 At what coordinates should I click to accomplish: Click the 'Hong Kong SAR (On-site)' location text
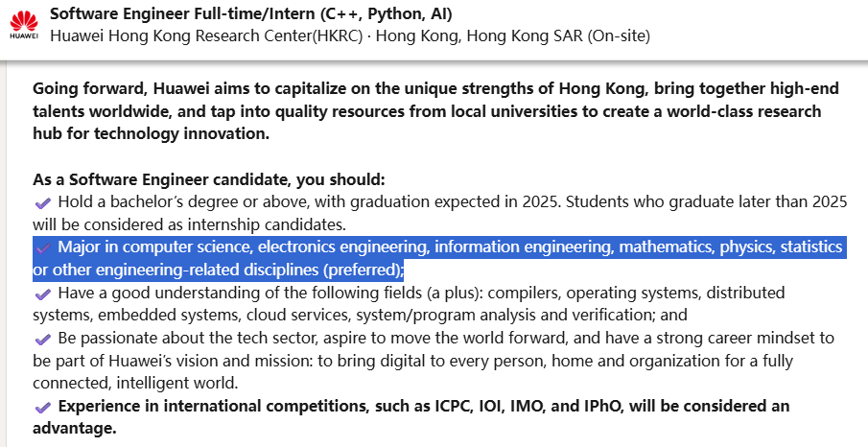pyautogui.click(x=558, y=36)
